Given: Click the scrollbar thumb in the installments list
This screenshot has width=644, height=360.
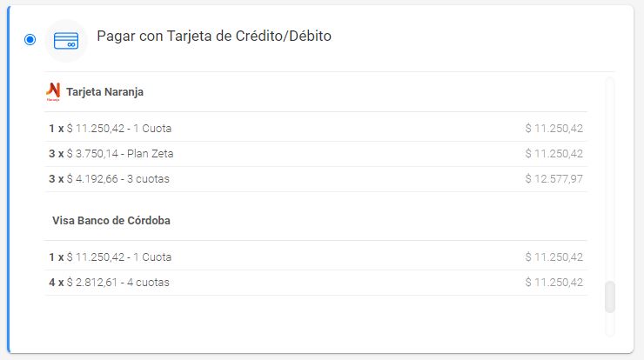Looking at the screenshot, I should [610, 297].
